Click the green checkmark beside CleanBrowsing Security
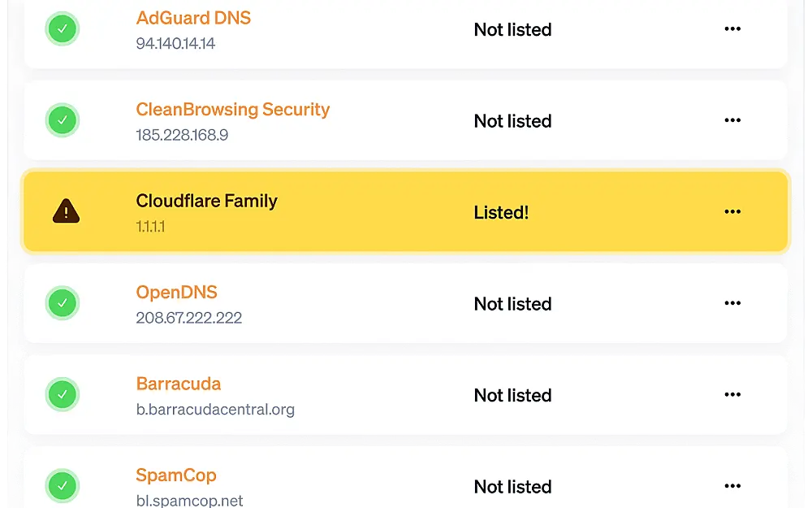 (63, 120)
